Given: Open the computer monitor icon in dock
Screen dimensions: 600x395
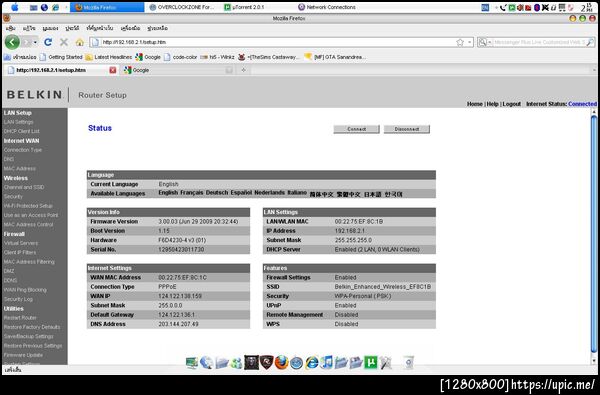Looking at the screenshot, I should (192, 362).
